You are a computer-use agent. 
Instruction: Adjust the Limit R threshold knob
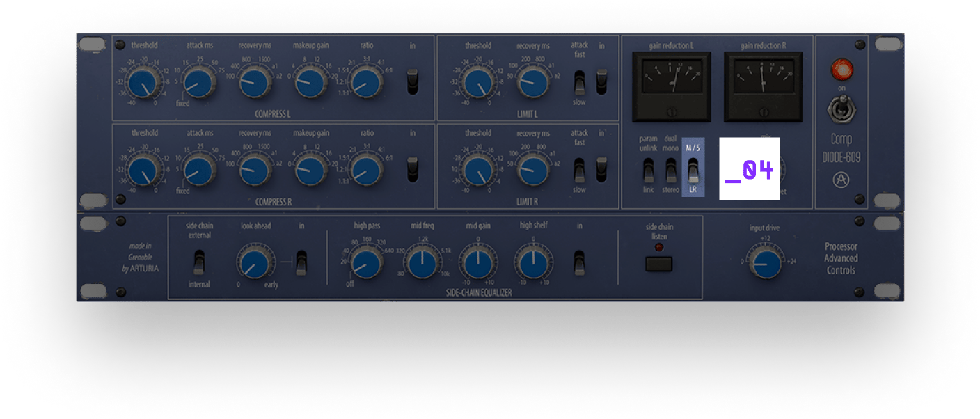pyautogui.click(x=477, y=171)
